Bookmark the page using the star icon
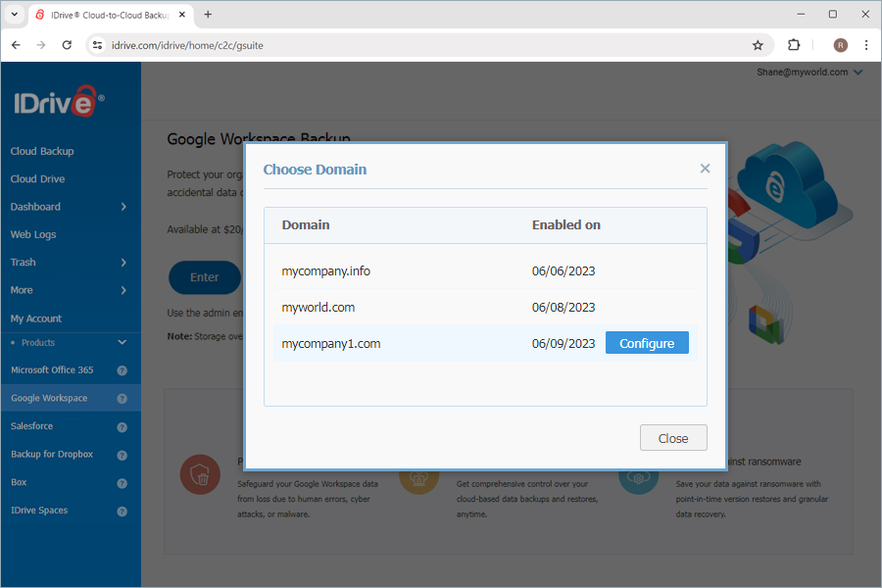The width and height of the screenshot is (882, 588). coord(758,44)
